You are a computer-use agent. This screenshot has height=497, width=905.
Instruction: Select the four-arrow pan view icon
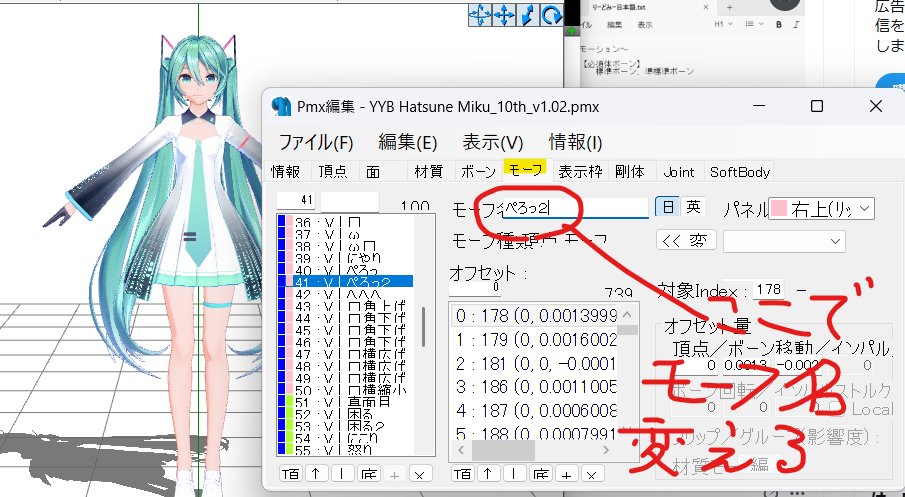point(503,15)
